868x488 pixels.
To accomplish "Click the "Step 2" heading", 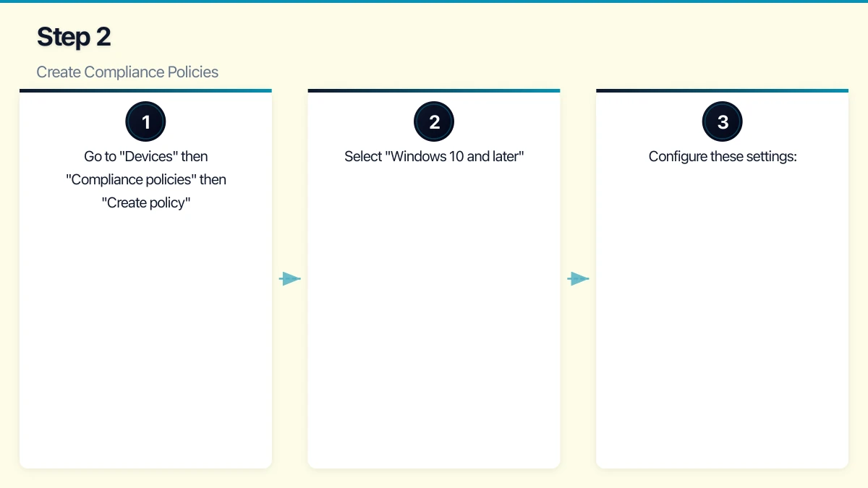I will pyautogui.click(x=73, y=36).
